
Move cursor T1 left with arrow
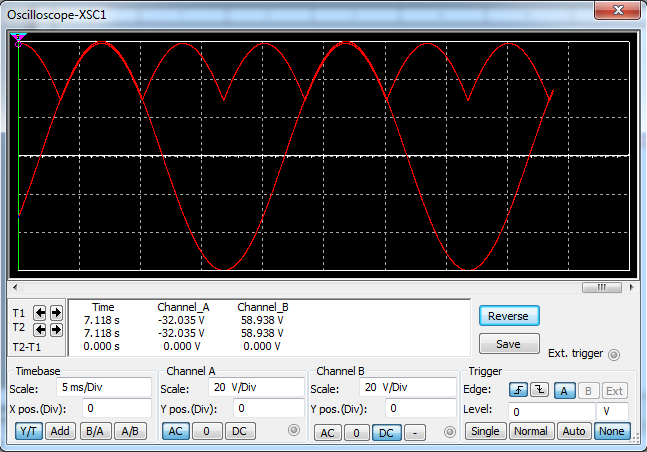click(40, 313)
